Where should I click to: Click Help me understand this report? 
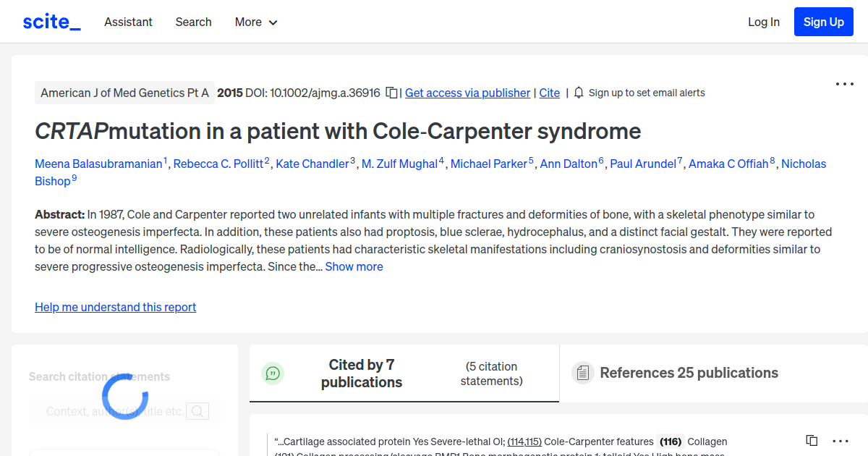tap(115, 307)
